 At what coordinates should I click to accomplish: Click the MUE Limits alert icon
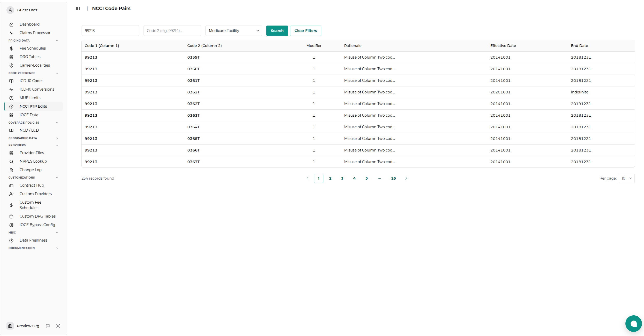click(x=11, y=98)
